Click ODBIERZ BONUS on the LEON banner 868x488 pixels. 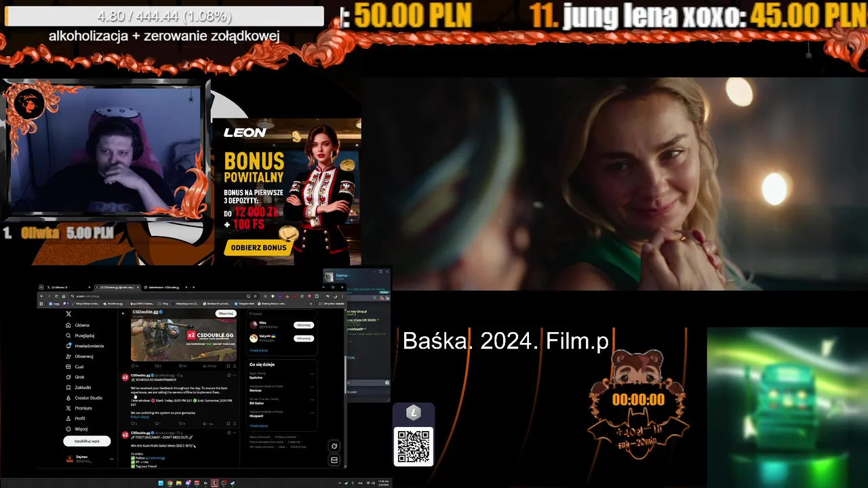(258, 247)
